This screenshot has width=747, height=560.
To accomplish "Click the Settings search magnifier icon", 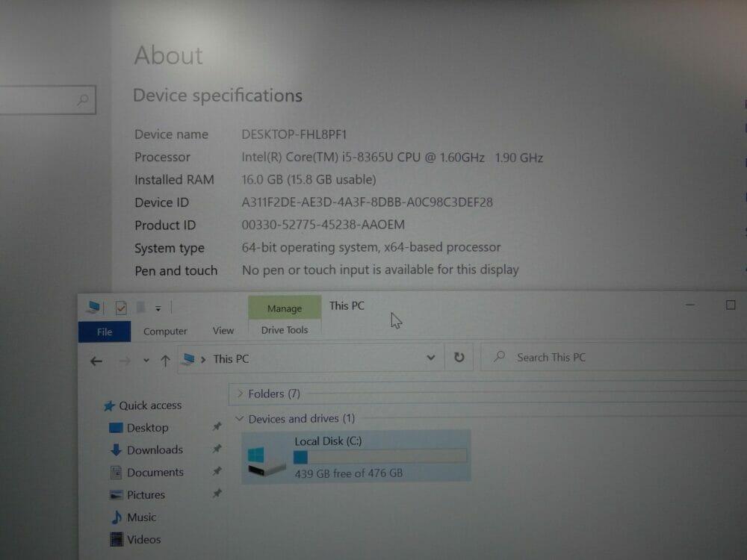I will (x=83, y=99).
